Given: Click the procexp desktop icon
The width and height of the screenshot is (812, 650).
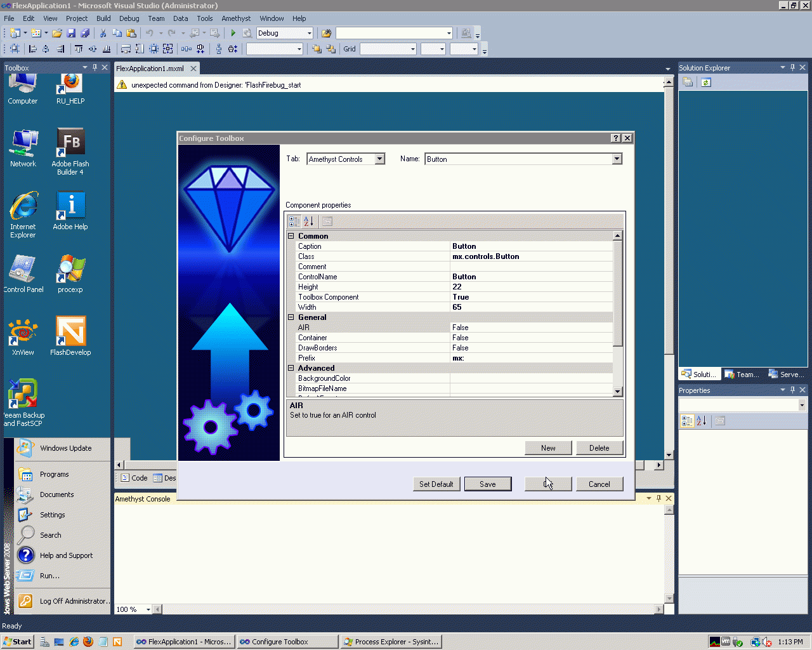Looking at the screenshot, I should coord(70,273).
